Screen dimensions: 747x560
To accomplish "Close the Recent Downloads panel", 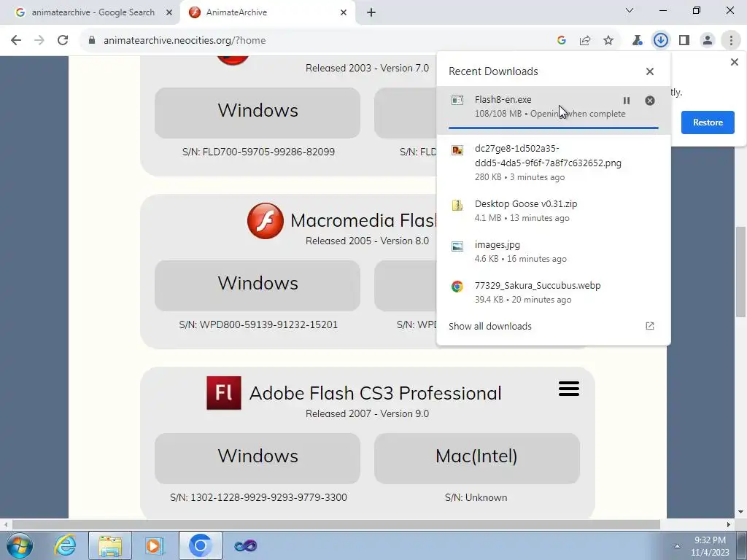I will click(650, 71).
